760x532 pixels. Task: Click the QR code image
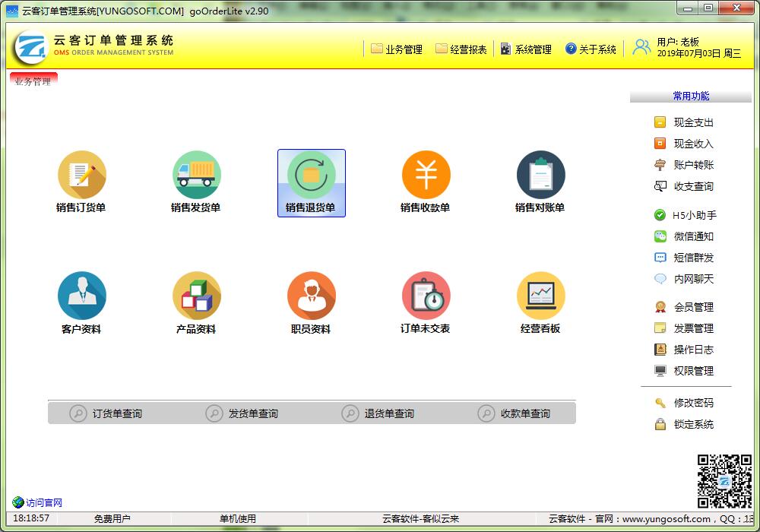click(724, 481)
